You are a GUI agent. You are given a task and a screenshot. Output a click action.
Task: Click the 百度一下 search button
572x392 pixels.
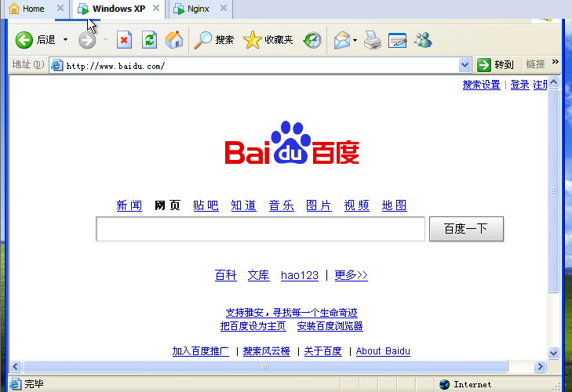[x=466, y=229]
